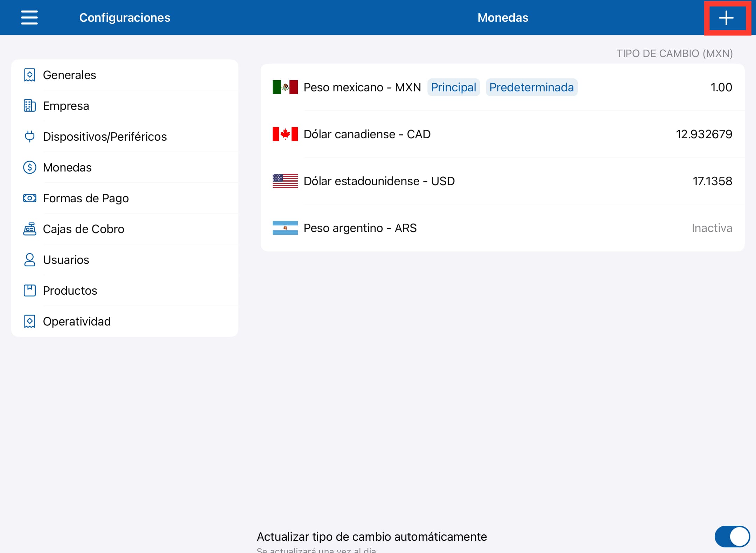
Task: Click the Cajas de Cobro register icon
Action: click(30, 229)
